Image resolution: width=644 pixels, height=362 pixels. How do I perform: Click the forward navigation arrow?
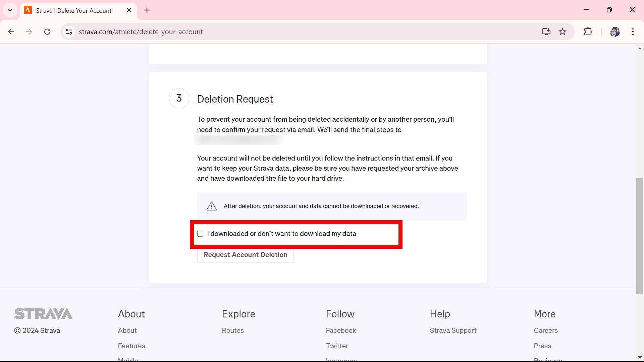tap(29, 32)
